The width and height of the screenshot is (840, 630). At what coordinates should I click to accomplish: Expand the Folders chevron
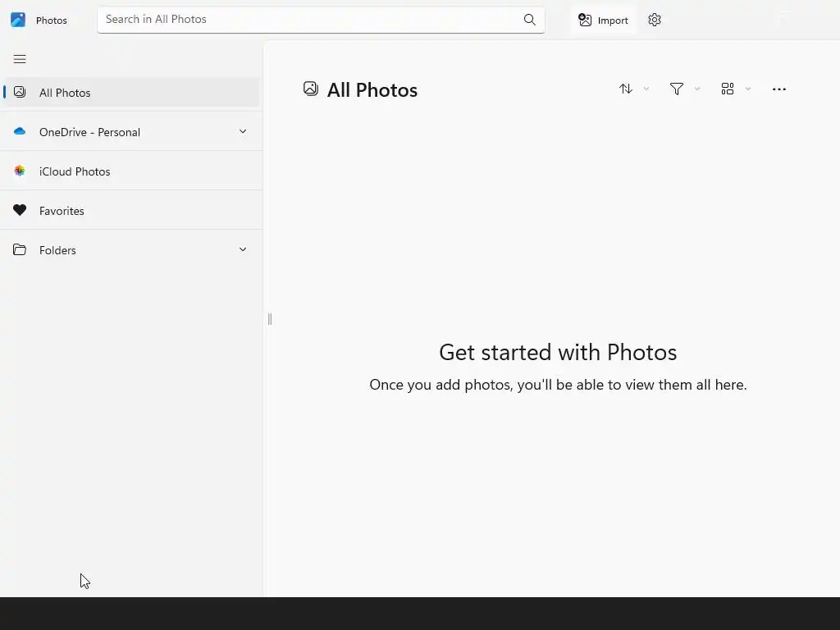coord(243,249)
